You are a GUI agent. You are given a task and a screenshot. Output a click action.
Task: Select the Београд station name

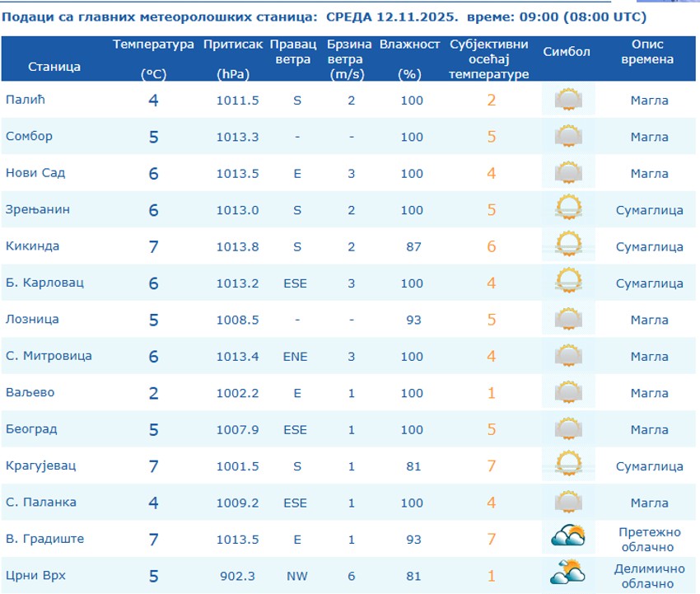pos(33,429)
